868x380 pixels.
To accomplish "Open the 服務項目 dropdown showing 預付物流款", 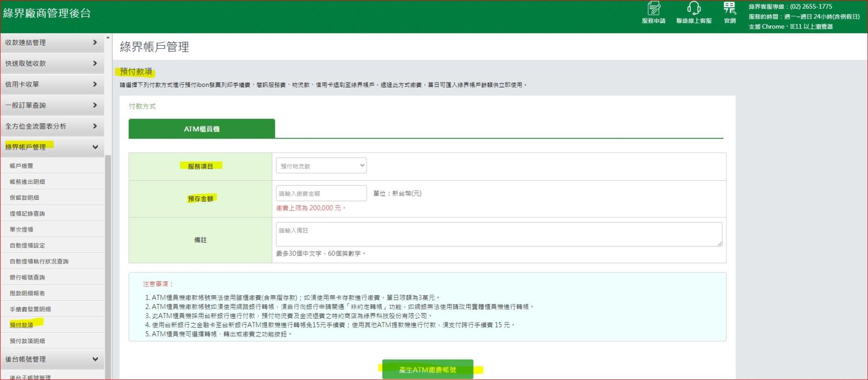I will coord(321,166).
